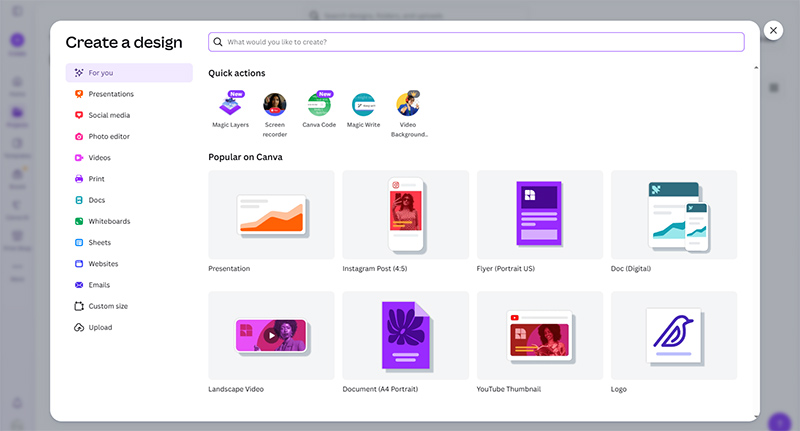Image resolution: width=800 pixels, height=431 pixels.
Task: Click the Print printer icon
Action: tap(79, 179)
